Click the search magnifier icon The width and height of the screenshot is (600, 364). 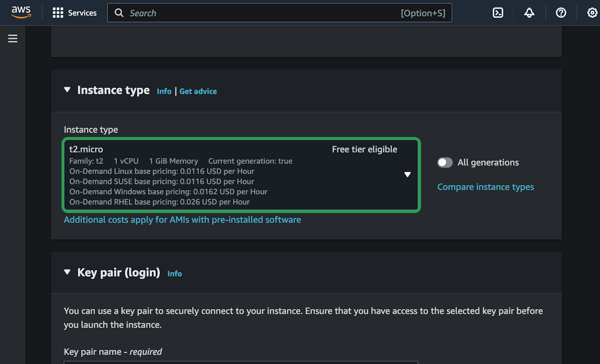click(119, 13)
